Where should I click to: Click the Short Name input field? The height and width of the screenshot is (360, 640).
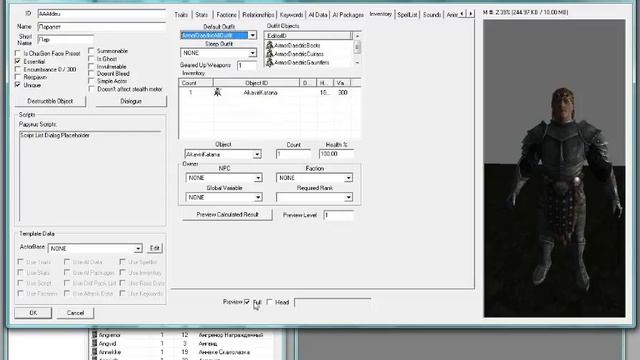coord(65,40)
